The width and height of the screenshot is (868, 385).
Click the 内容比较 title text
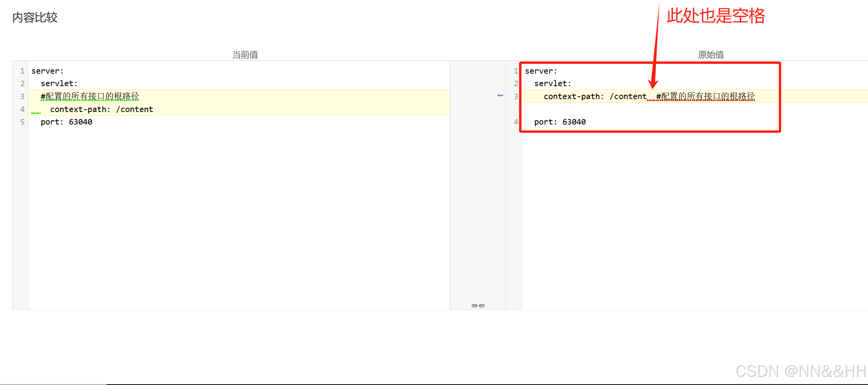[35, 17]
